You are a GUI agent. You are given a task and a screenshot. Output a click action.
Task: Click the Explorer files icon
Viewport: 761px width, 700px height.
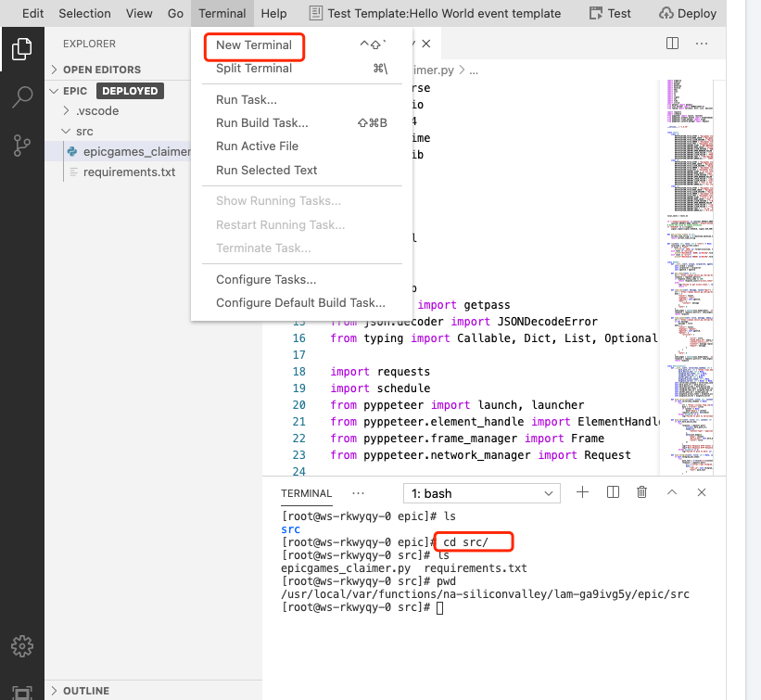point(22,49)
